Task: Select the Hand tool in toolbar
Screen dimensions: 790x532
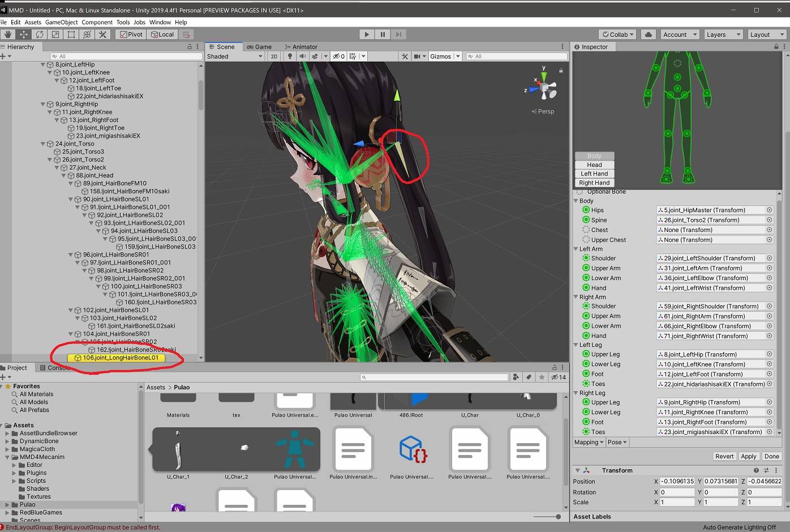Action: pos(8,35)
